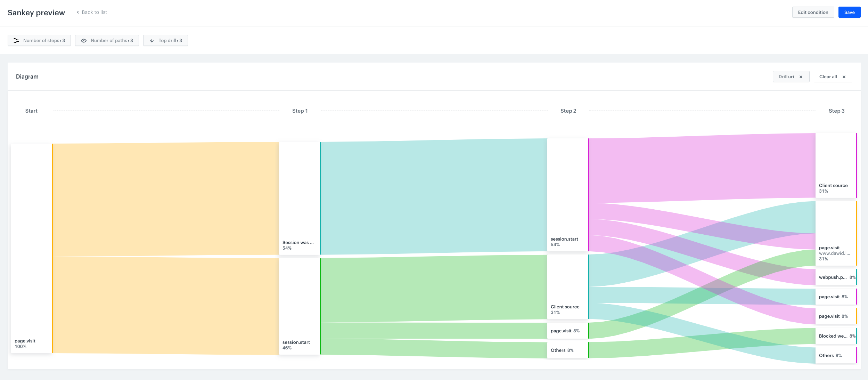Open the Number of steps filter dropdown
Viewport: 868px width, 380px height.
(39, 40)
